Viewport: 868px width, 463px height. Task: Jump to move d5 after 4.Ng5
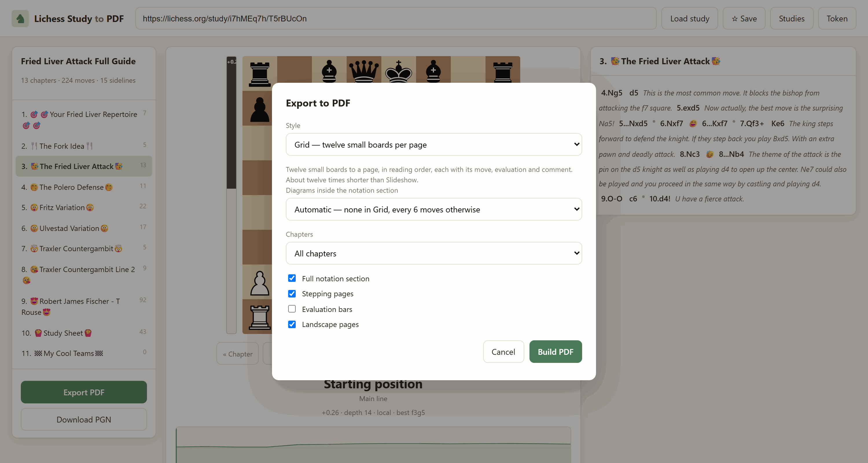point(633,93)
